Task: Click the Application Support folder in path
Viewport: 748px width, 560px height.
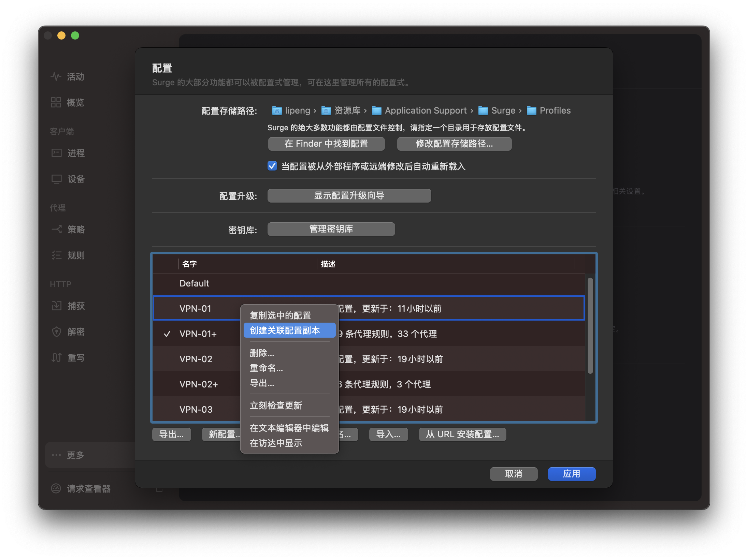Action: tap(425, 110)
